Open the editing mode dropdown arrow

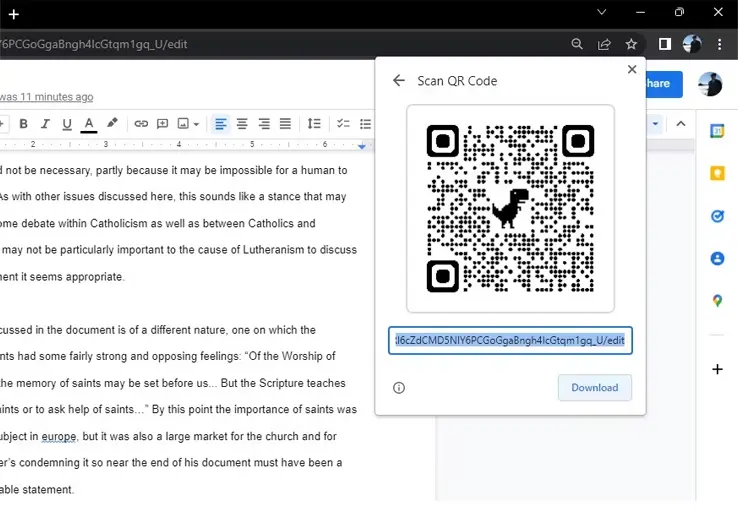(655, 124)
